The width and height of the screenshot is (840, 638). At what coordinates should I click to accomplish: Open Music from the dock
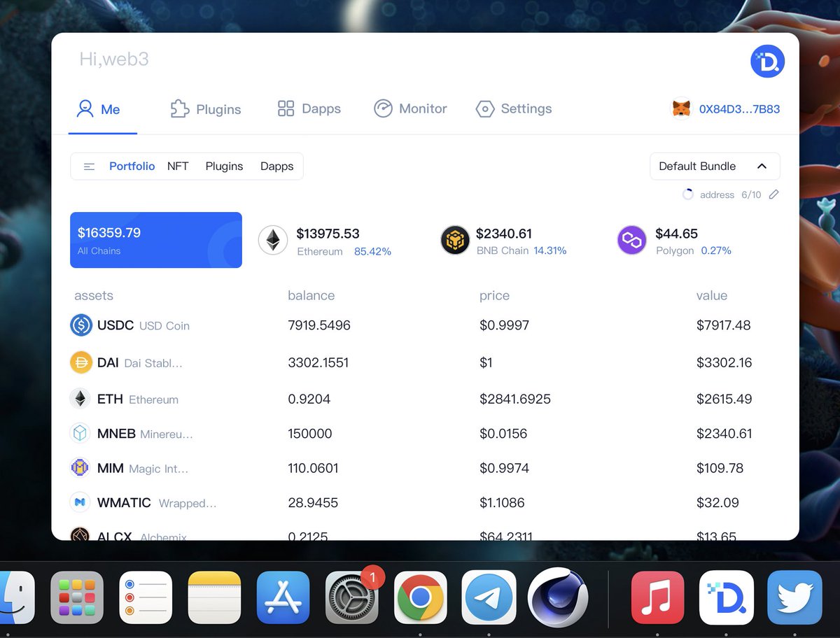[x=657, y=597]
